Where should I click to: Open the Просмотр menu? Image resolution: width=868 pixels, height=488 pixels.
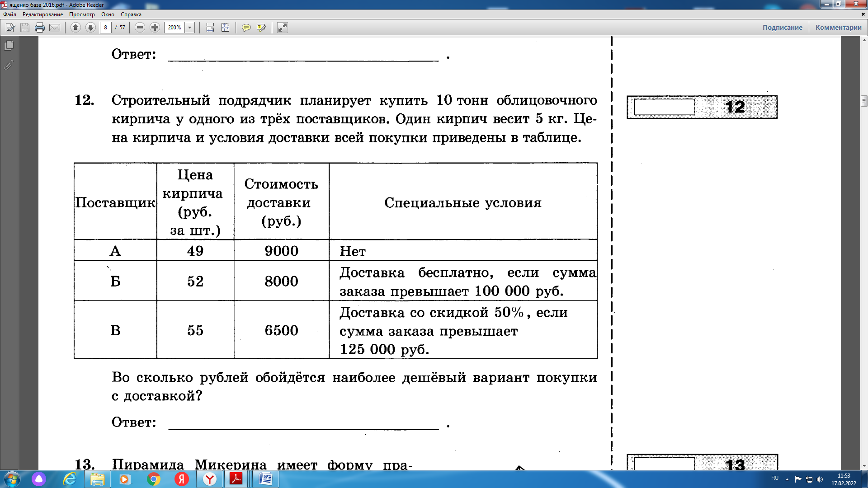(82, 14)
